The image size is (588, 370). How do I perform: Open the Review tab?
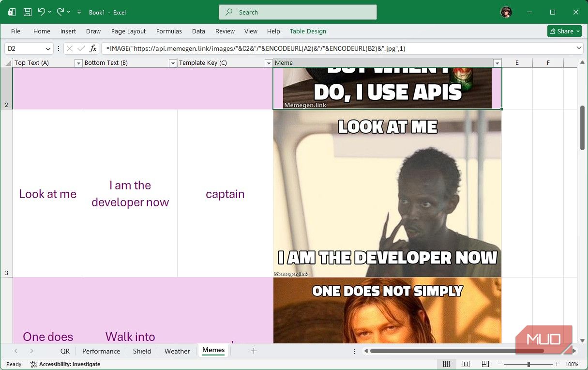(x=225, y=31)
